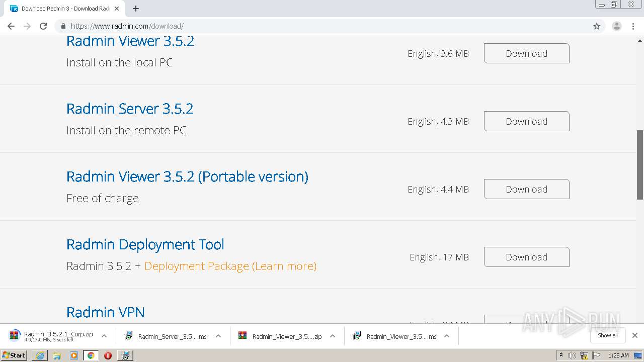Viewport: 644px width, 362px height.
Task: Open the Chrome three-dot menu
Action: [633, 26]
